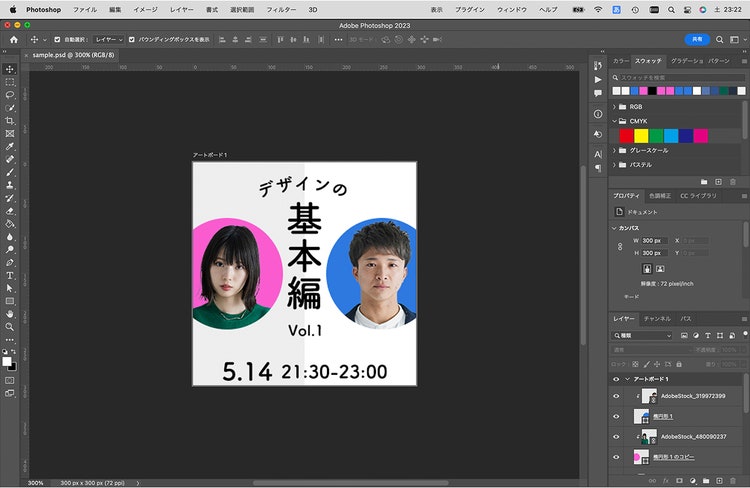Select the Brush tool

click(10, 172)
